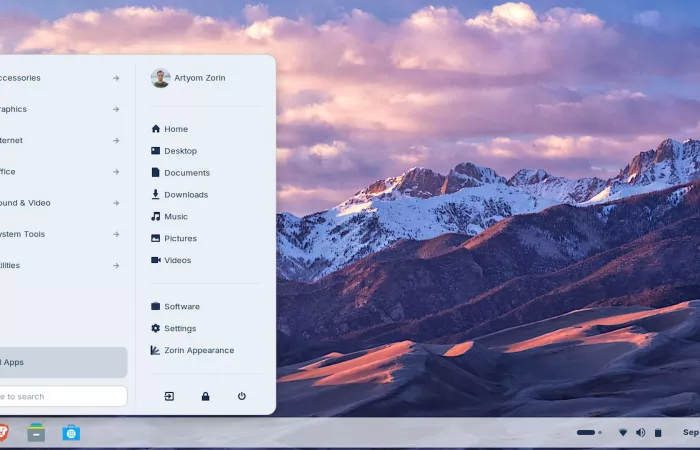
Task: Launch the Software store taskbar icon
Action: coord(71,432)
